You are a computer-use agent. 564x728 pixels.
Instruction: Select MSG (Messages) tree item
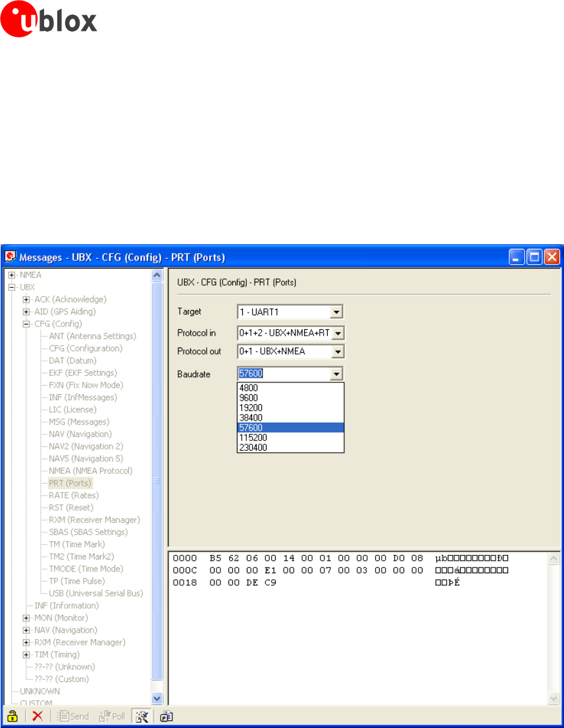pos(79,421)
